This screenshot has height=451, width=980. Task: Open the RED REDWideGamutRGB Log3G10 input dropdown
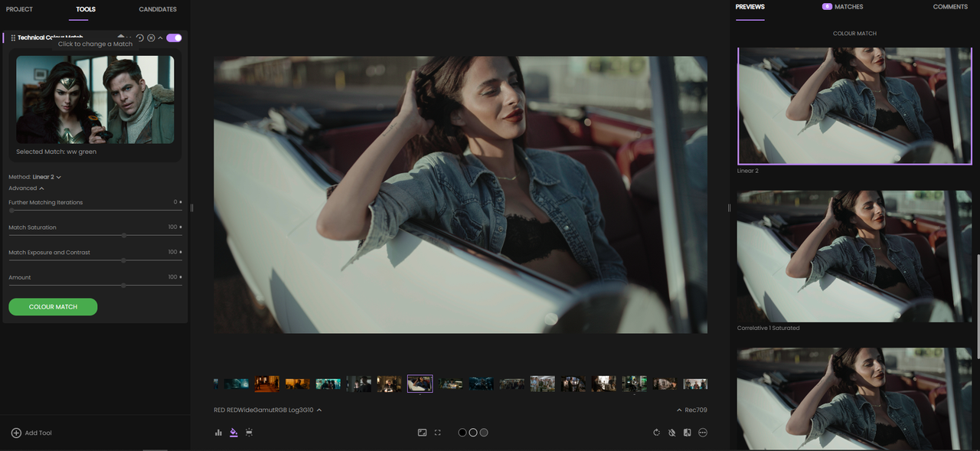point(268,410)
